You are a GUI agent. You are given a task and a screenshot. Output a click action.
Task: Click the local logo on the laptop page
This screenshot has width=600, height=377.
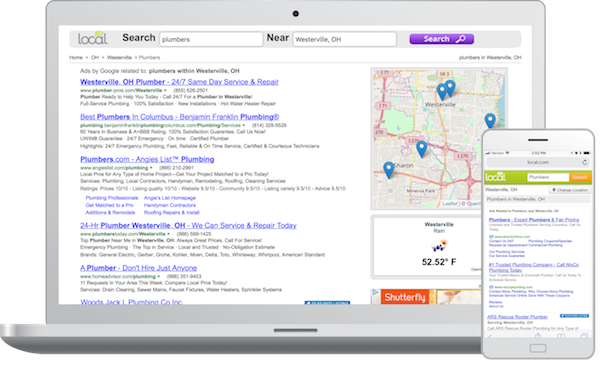92,38
